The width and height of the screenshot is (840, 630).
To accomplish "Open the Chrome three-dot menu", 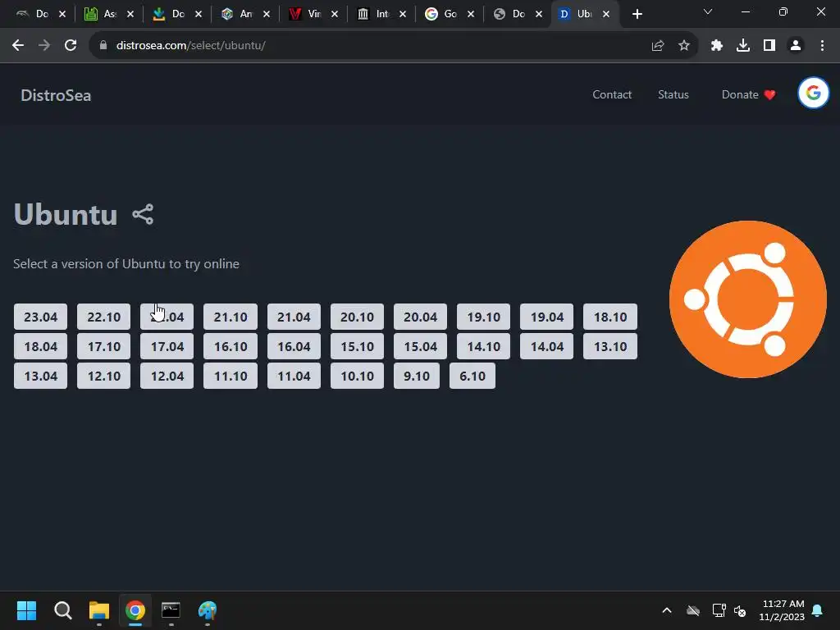I will pos(822,46).
